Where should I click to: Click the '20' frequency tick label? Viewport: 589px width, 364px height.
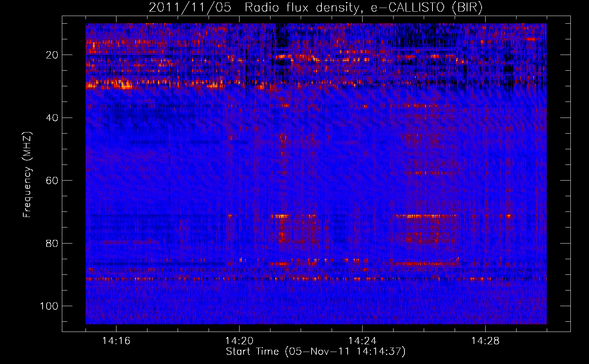[52, 55]
